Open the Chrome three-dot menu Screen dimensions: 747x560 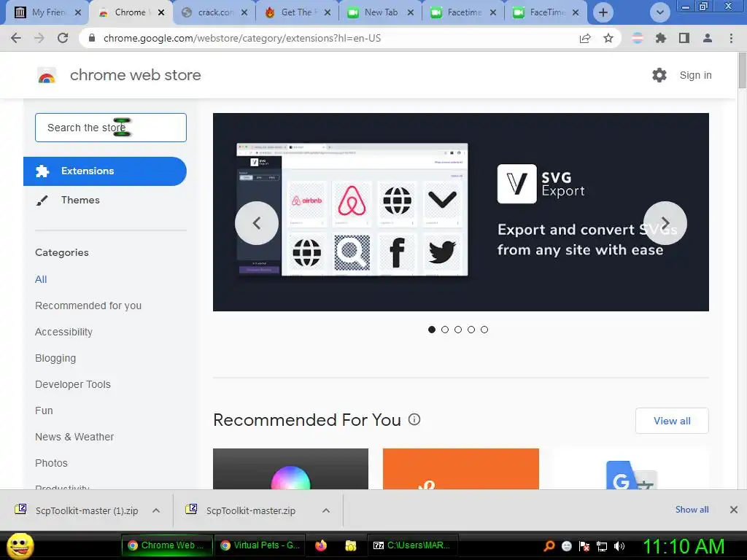pos(731,38)
